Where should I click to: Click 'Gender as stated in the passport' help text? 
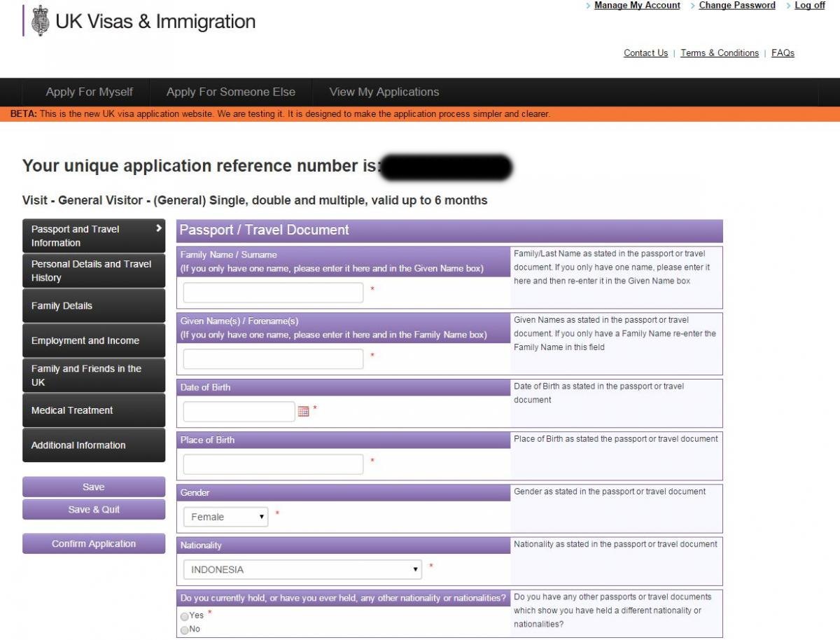(x=610, y=492)
